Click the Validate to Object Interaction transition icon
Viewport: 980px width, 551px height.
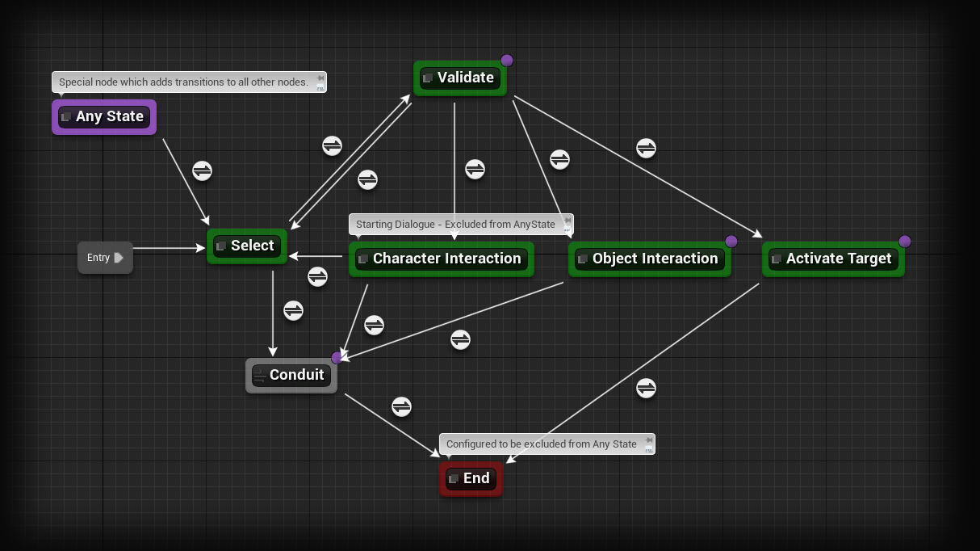[559, 159]
